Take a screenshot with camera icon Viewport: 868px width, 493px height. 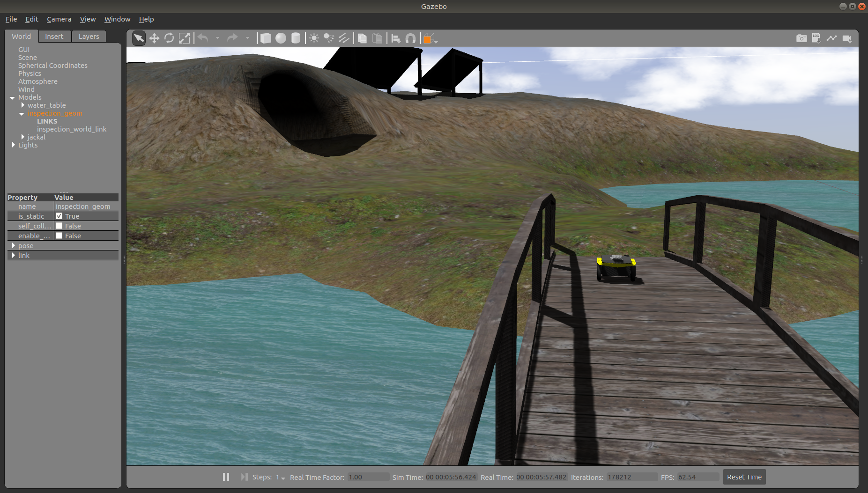801,38
